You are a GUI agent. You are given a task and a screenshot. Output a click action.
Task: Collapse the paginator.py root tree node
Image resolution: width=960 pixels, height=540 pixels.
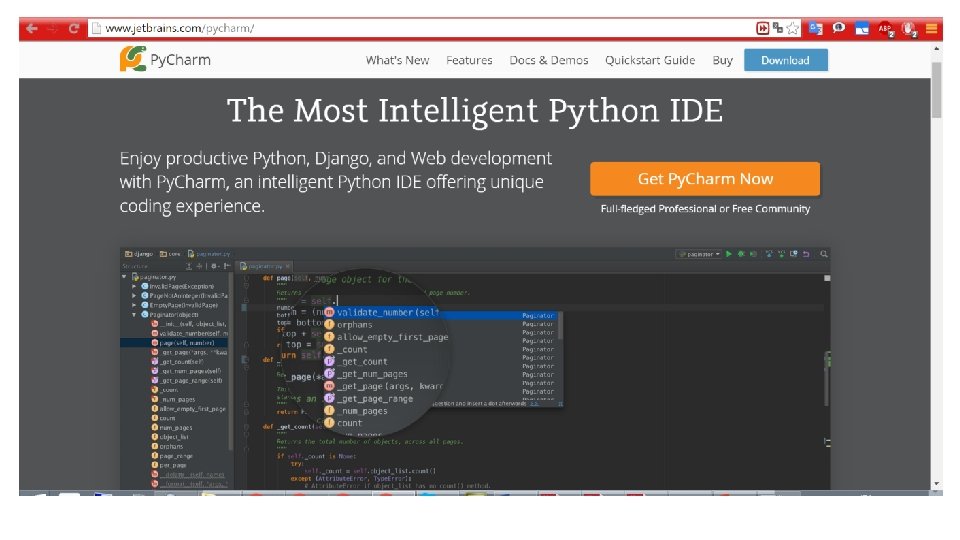click(124, 277)
